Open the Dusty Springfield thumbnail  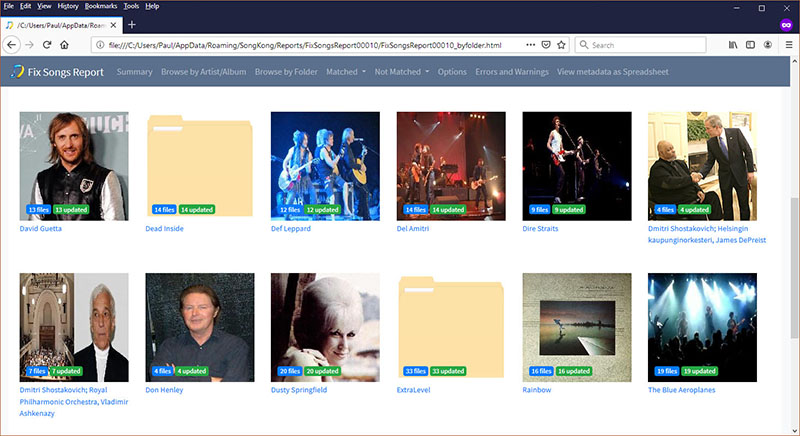click(x=325, y=327)
